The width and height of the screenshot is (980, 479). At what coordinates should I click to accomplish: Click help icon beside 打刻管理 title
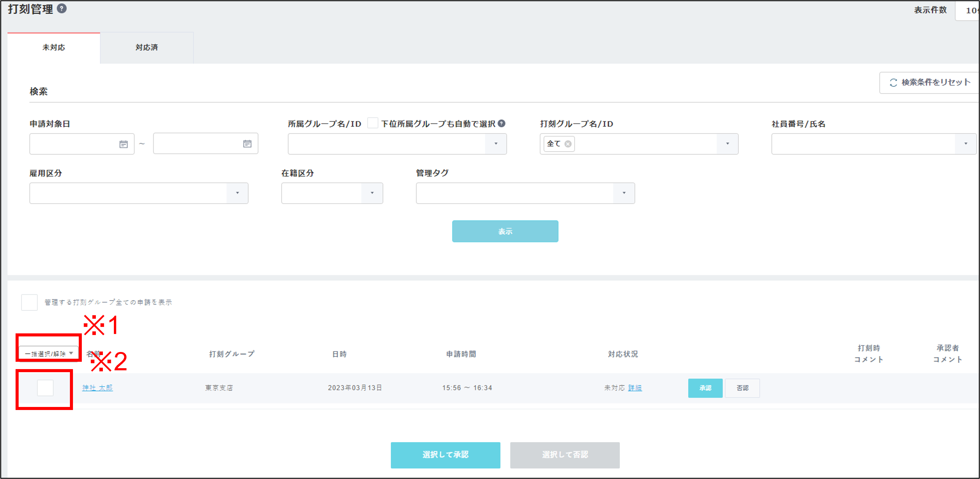click(x=62, y=8)
